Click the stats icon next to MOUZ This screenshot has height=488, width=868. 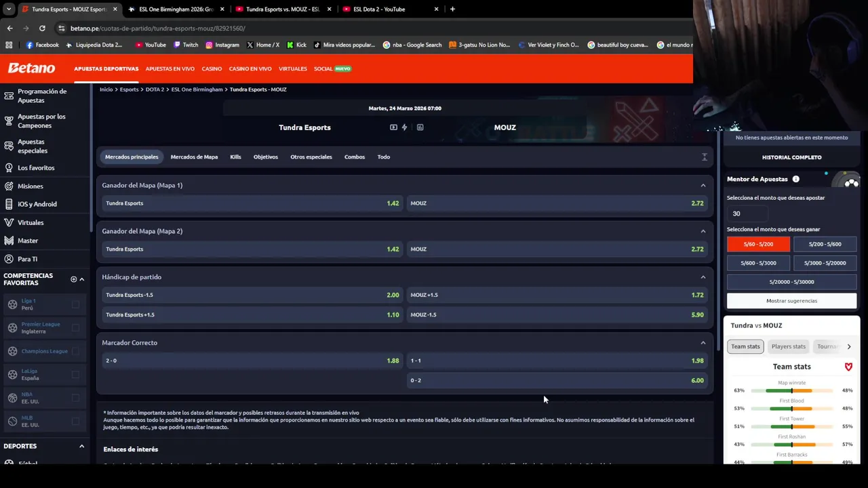(x=420, y=127)
